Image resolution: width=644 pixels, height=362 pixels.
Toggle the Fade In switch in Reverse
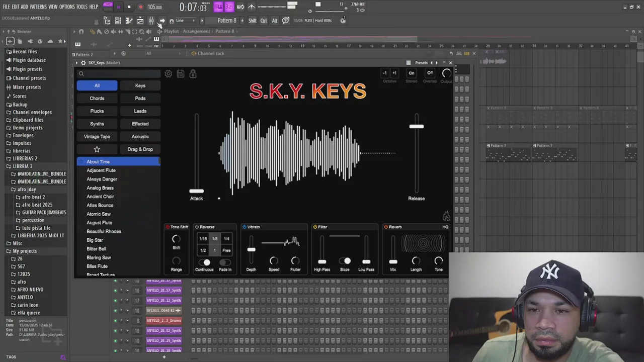[x=225, y=262]
